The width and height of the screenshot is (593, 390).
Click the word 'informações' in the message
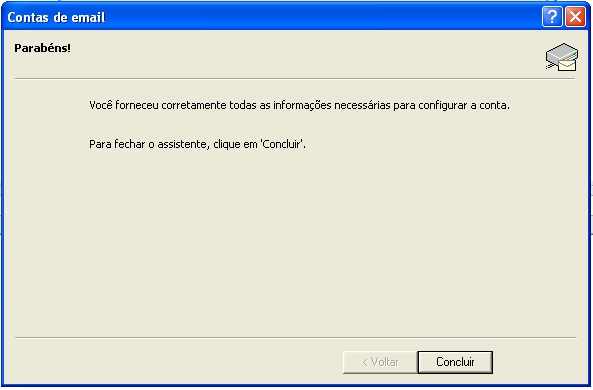(302, 105)
